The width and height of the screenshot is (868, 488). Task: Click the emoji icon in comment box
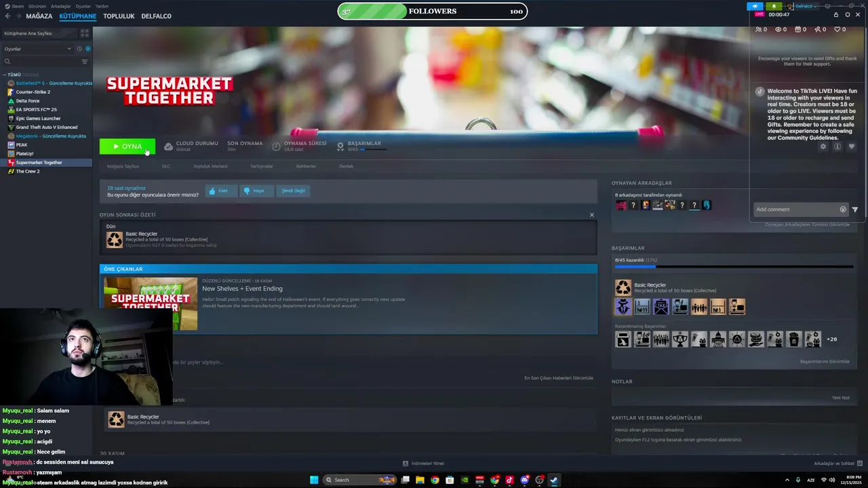(x=843, y=209)
